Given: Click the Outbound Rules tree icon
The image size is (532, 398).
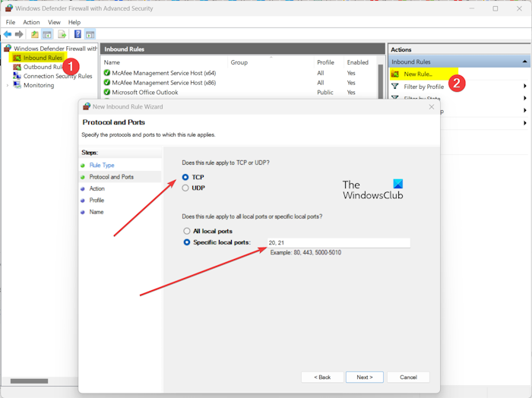Looking at the screenshot, I should pos(17,67).
